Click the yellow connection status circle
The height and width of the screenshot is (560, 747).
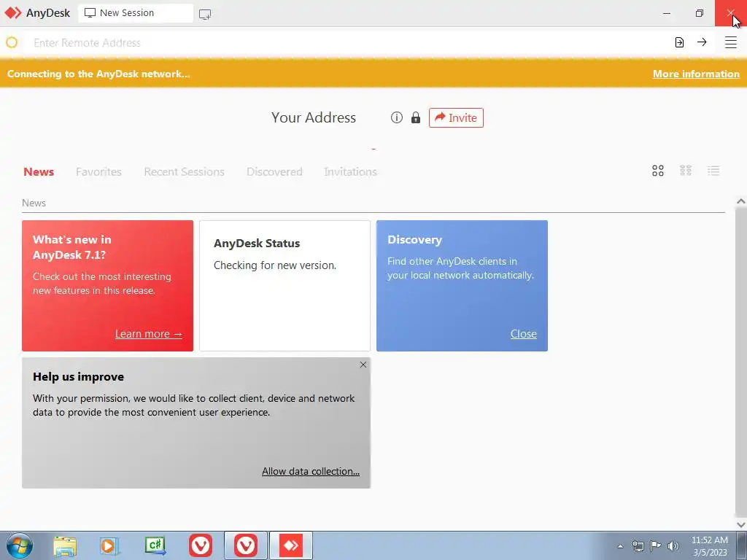tap(12, 42)
